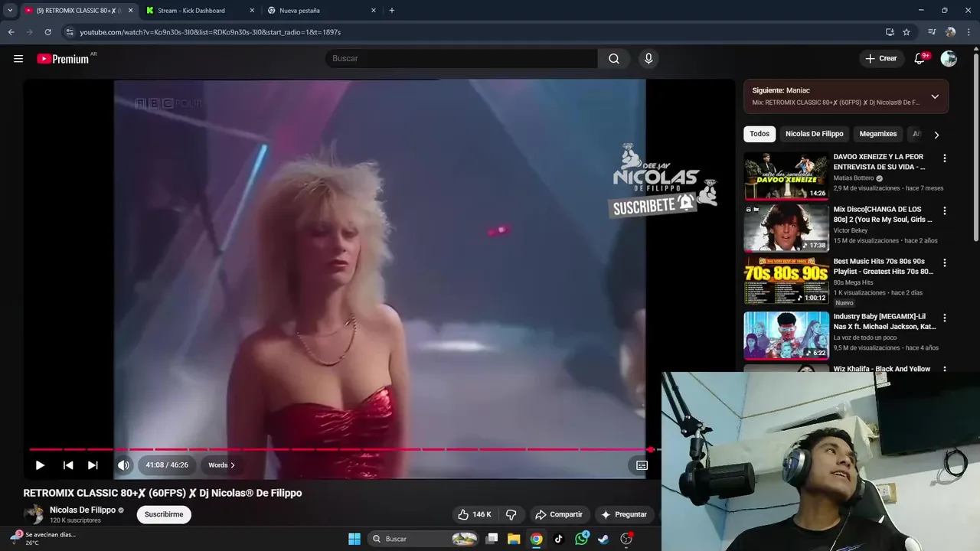Viewport: 980px width, 551px height.
Task: Open DAVOO XENEIZE video thumbnail
Action: click(x=786, y=176)
